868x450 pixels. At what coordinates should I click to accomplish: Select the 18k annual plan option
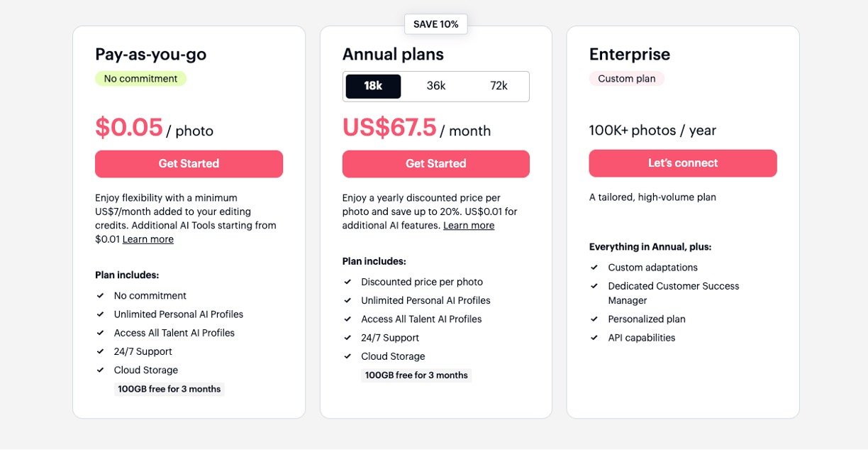[x=373, y=86]
